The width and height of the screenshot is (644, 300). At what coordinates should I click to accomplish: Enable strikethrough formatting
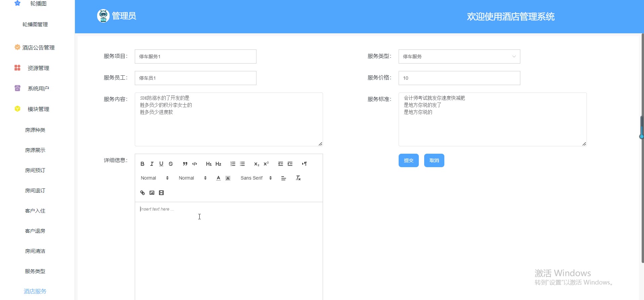click(x=171, y=164)
